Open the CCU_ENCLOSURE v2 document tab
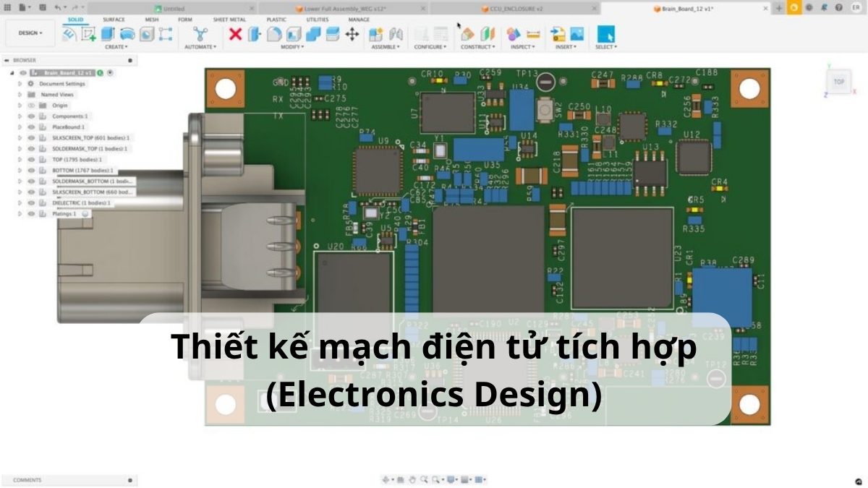The width and height of the screenshot is (868, 488). click(514, 8)
